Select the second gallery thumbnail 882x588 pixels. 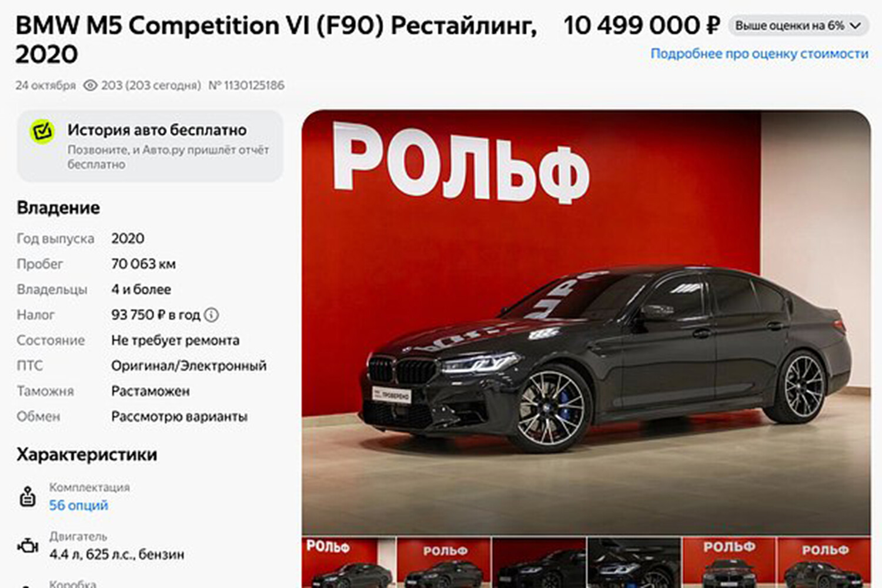tap(444, 563)
